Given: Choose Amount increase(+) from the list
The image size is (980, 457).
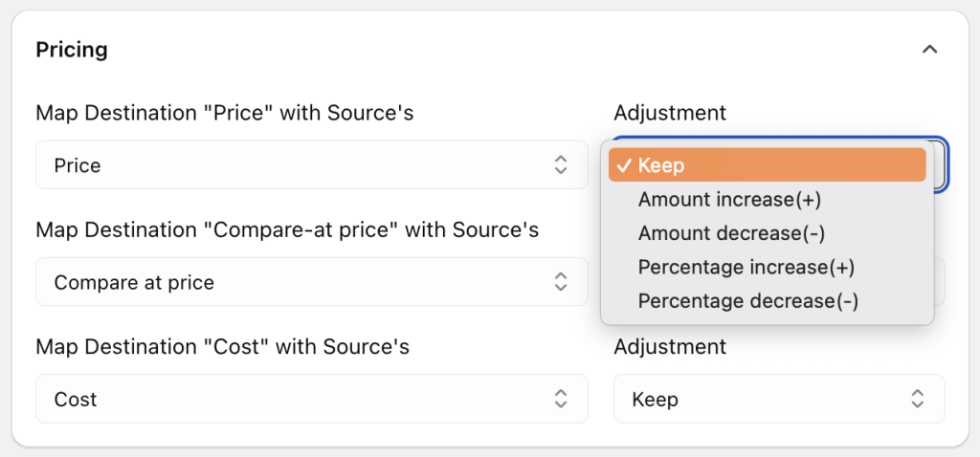Looking at the screenshot, I should 729,200.
